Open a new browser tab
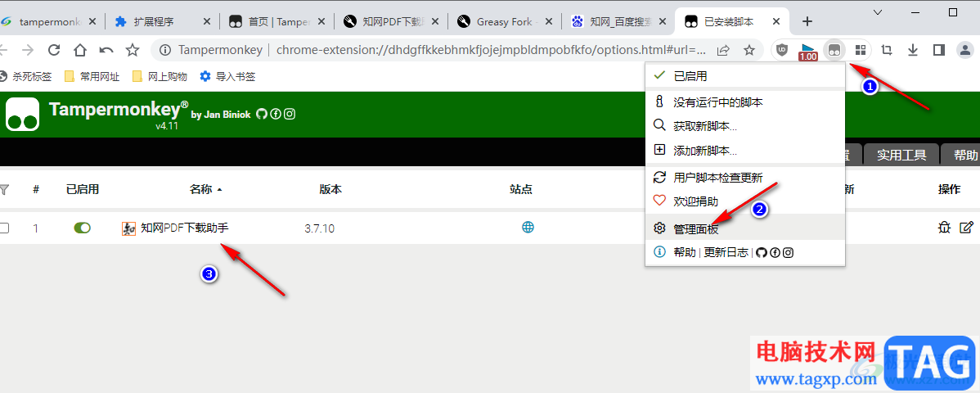The height and width of the screenshot is (393, 980). click(x=807, y=22)
